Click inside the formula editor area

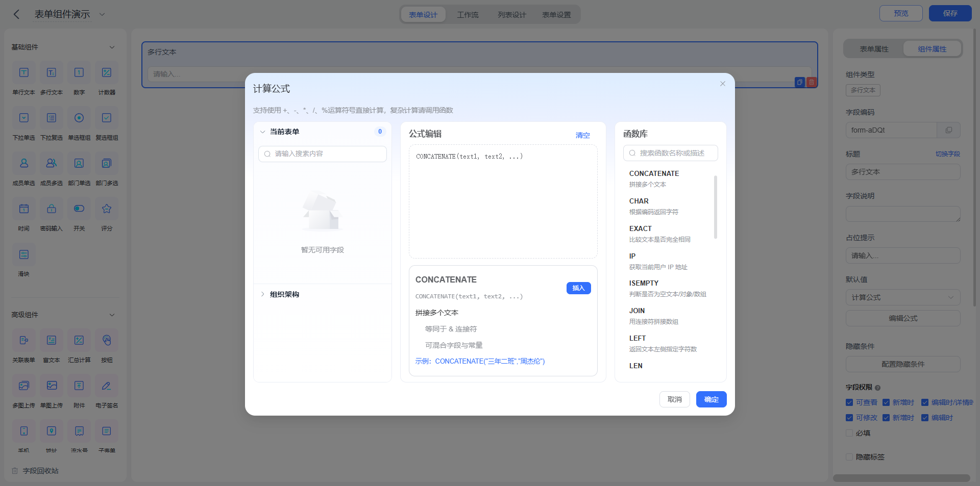click(503, 201)
